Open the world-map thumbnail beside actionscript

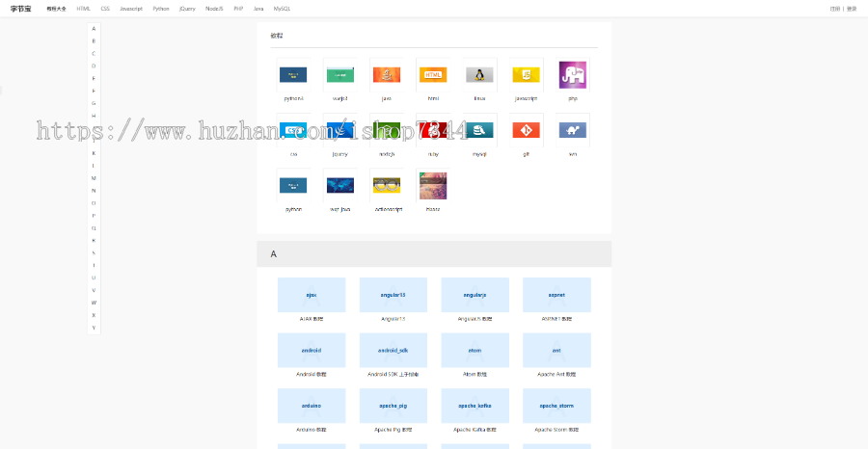click(x=339, y=185)
